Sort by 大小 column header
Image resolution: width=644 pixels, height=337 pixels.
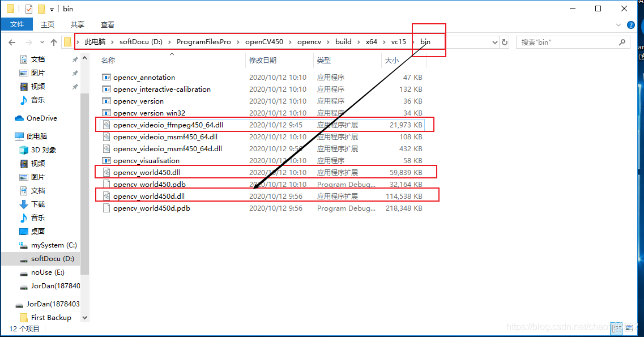click(392, 61)
